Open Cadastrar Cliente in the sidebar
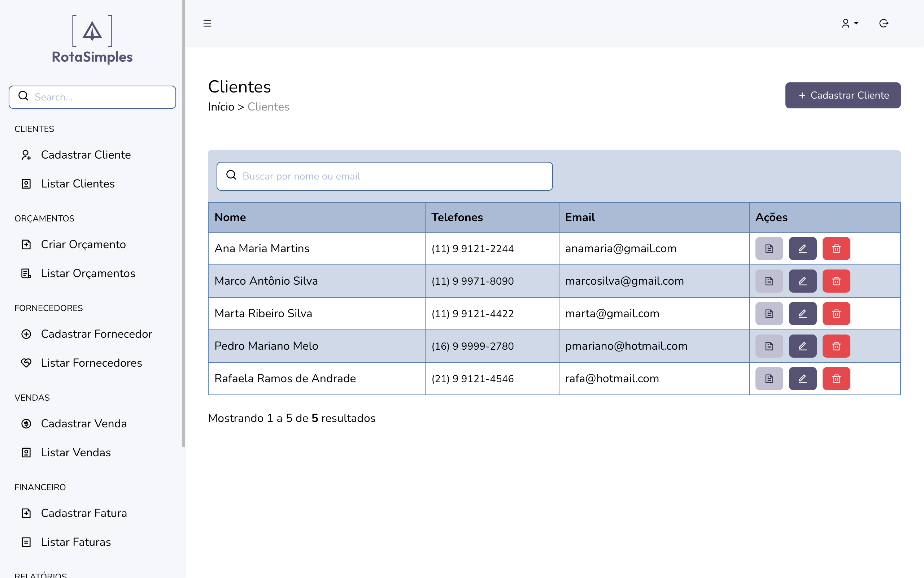 pos(77,155)
